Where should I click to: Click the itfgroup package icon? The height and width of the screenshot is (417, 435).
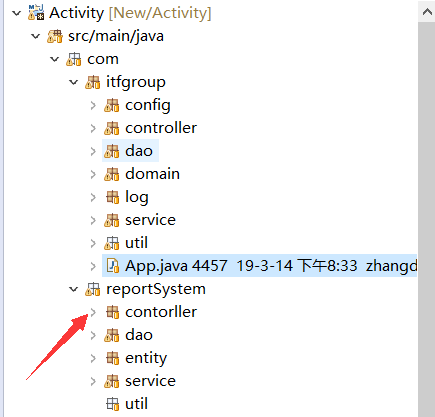point(93,82)
